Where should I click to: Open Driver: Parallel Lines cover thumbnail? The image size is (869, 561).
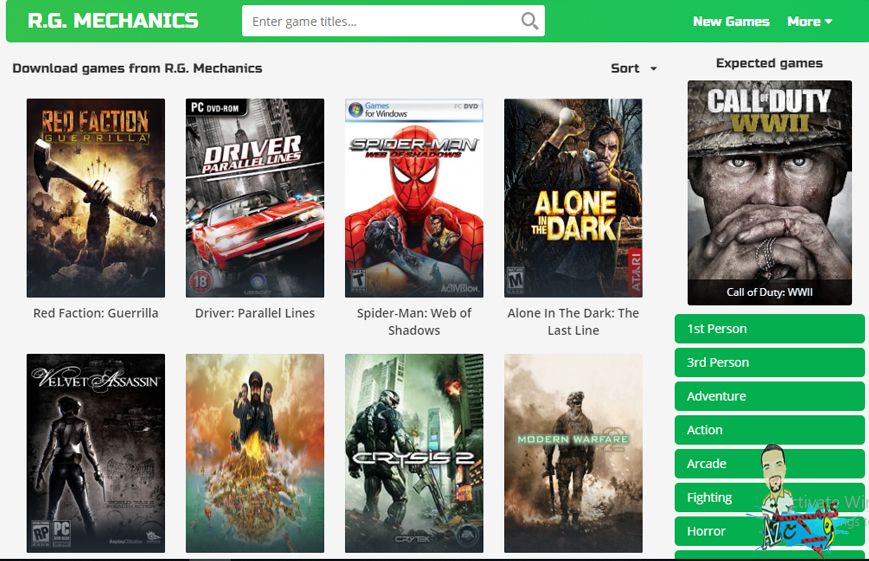tap(255, 198)
